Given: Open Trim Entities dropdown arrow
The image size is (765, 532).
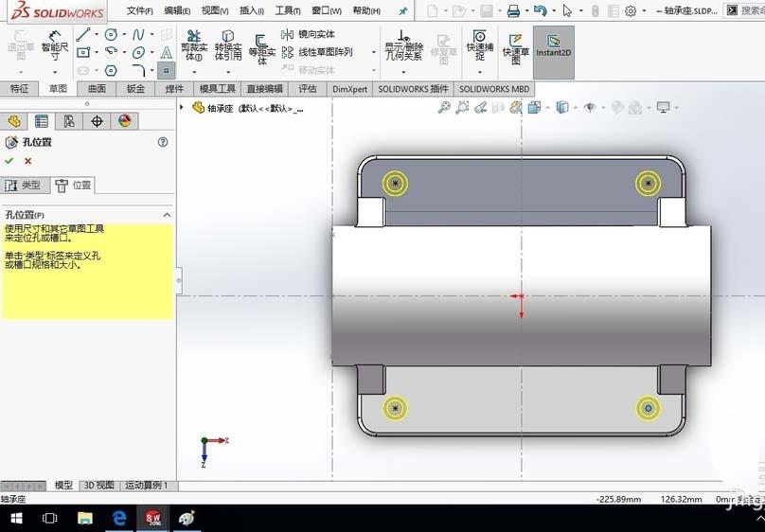Looking at the screenshot, I should point(194,72).
